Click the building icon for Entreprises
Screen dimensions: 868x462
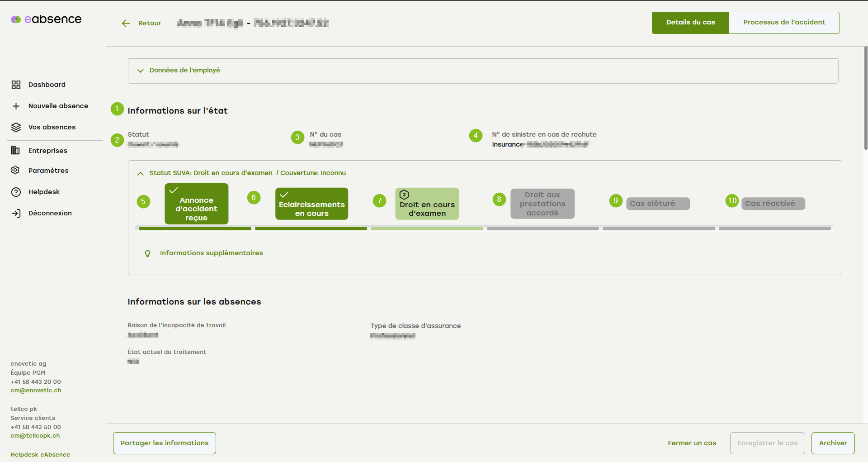(x=15, y=150)
